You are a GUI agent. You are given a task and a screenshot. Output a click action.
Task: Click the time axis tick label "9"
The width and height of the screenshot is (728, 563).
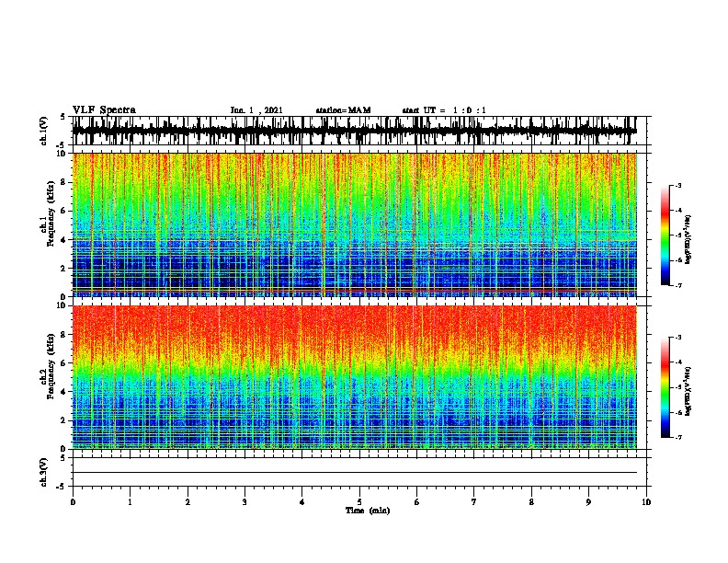[x=588, y=502]
